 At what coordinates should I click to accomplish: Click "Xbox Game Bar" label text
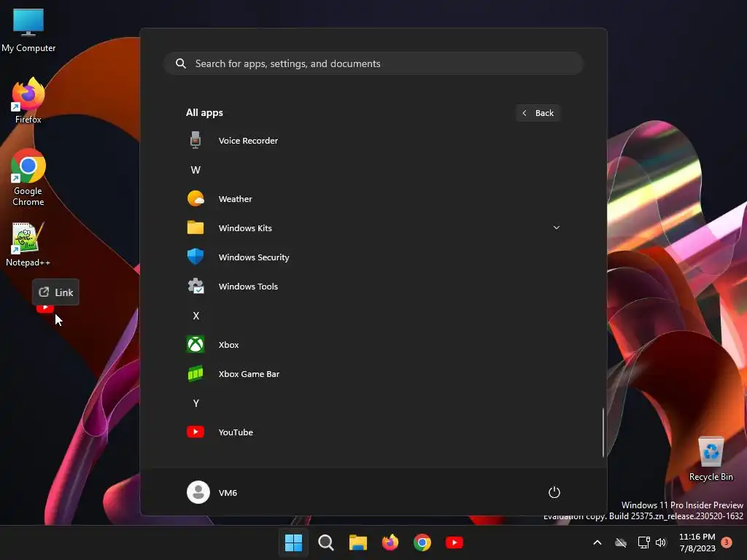249,374
